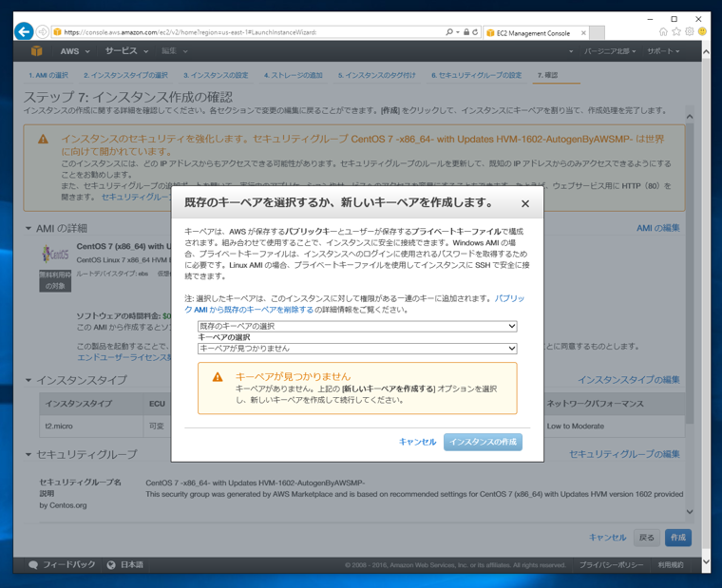Go to step 4. ストレージの追加 tab
Viewport: 722px width, 588px height.
click(294, 75)
